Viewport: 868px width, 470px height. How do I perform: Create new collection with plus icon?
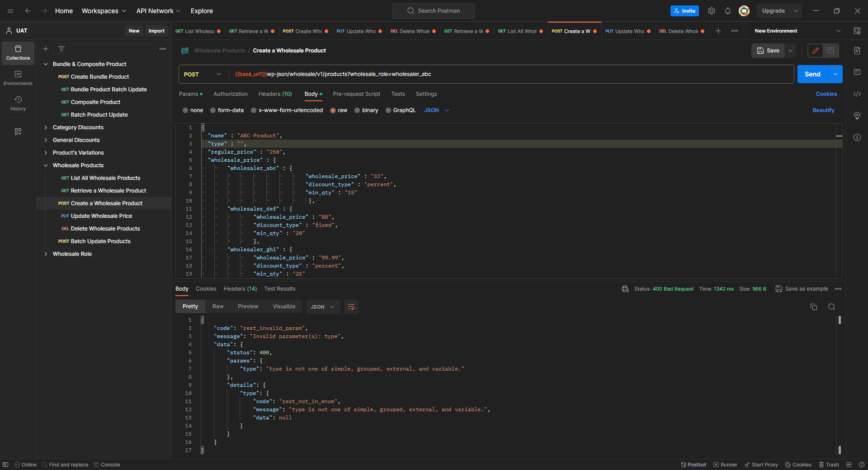(46, 49)
